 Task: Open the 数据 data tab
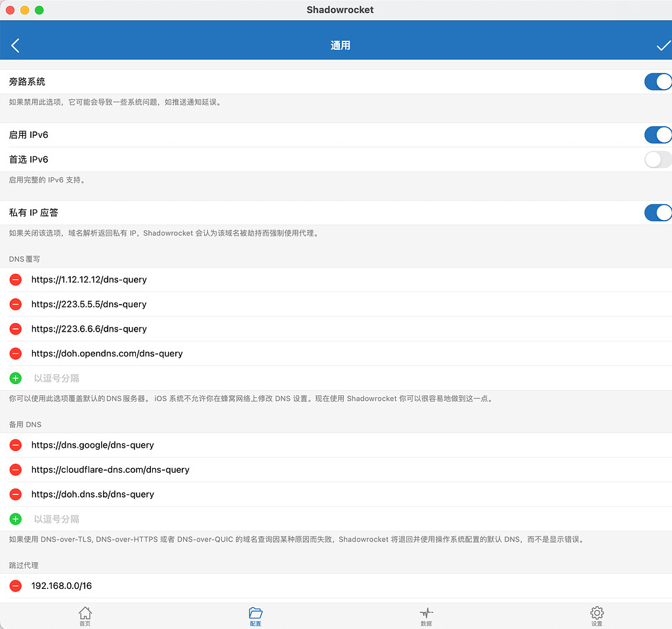[426, 616]
